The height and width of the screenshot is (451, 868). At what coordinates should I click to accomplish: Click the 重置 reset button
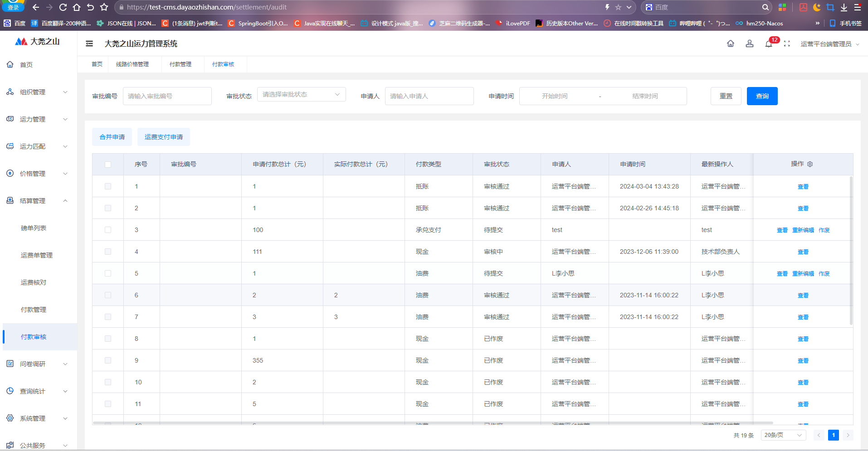726,96
